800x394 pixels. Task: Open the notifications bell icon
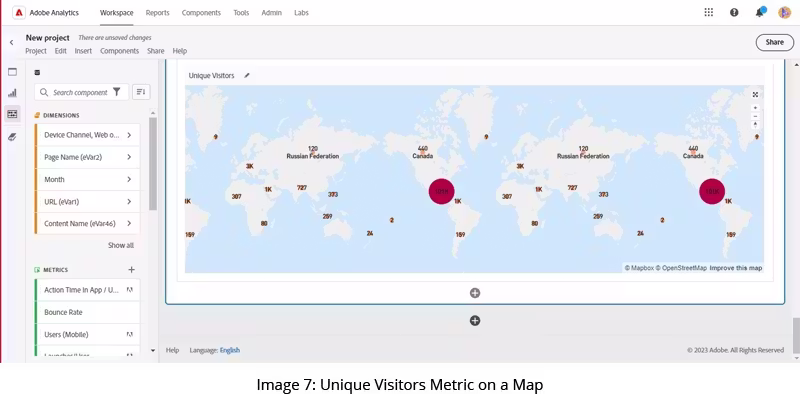tap(760, 13)
